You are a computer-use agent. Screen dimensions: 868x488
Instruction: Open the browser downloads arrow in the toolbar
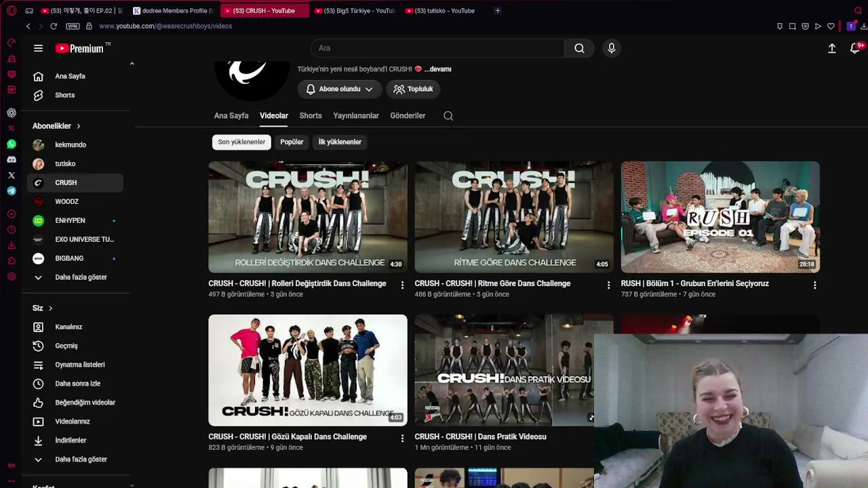pyautogui.click(x=863, y=26)
